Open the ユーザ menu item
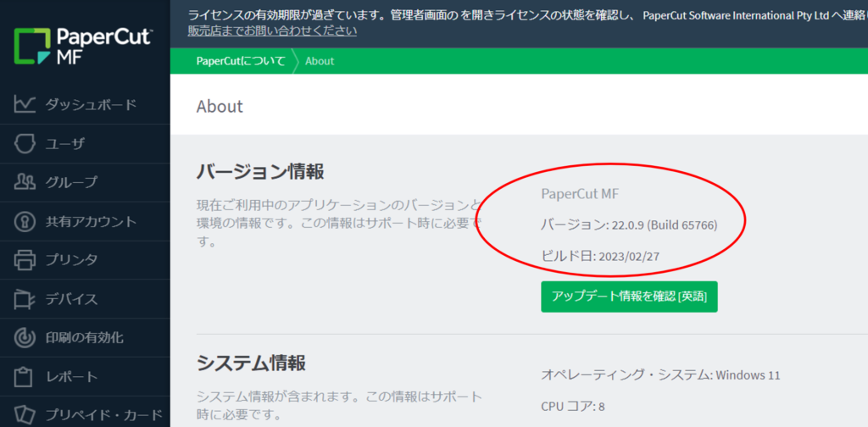 point(86,144)
